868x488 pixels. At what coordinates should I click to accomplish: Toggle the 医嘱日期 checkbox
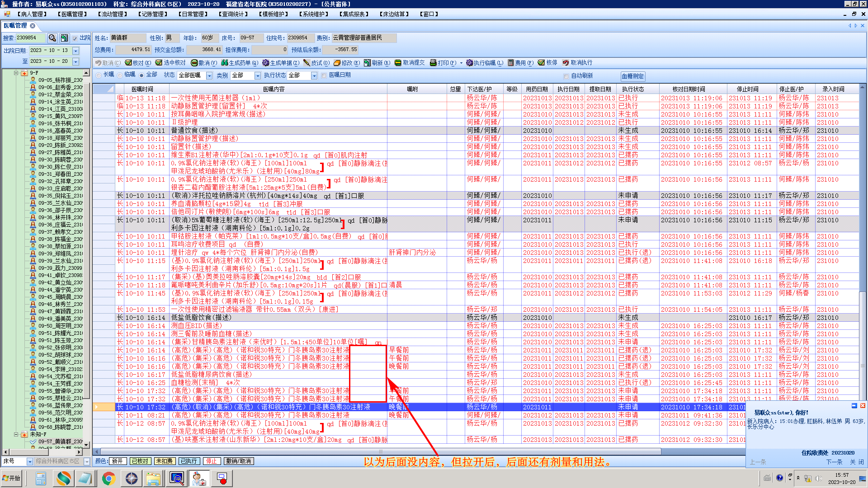pos(324,75)
